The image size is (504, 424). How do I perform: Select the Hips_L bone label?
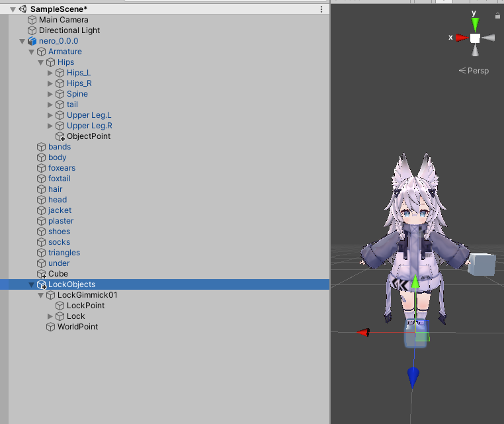[79, 73]
